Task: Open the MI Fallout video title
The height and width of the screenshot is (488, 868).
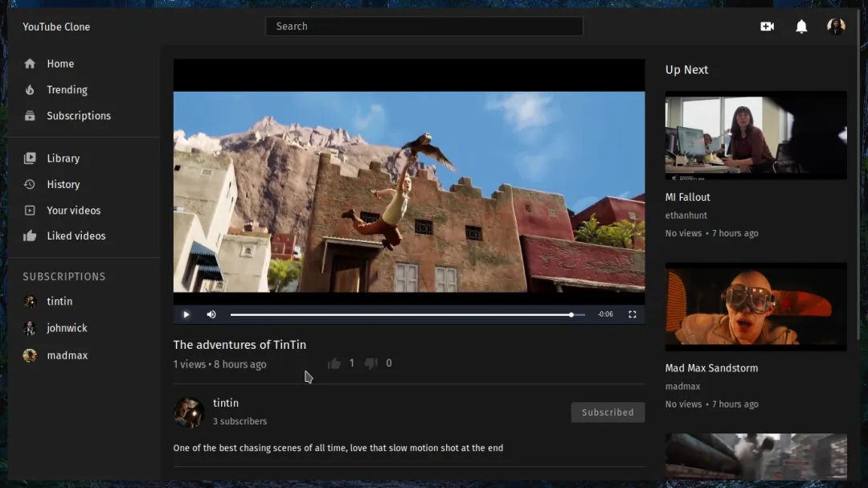Action: tap(687, 197)
